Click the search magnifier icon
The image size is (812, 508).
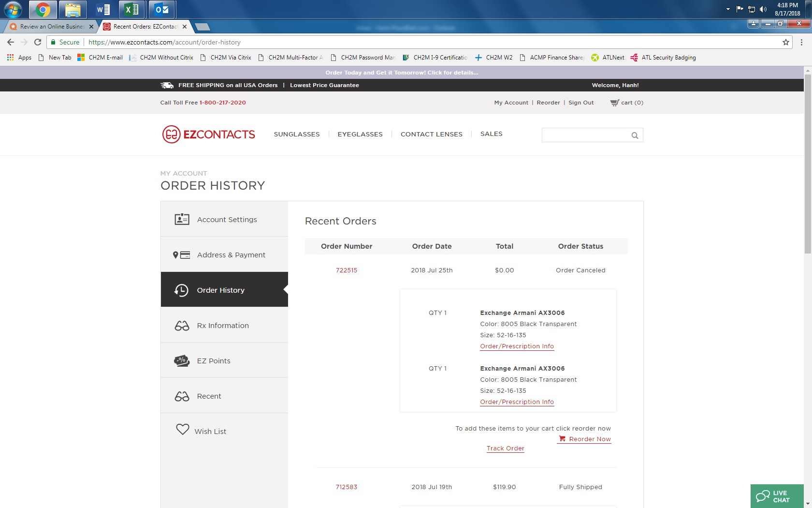pos(635,135)
